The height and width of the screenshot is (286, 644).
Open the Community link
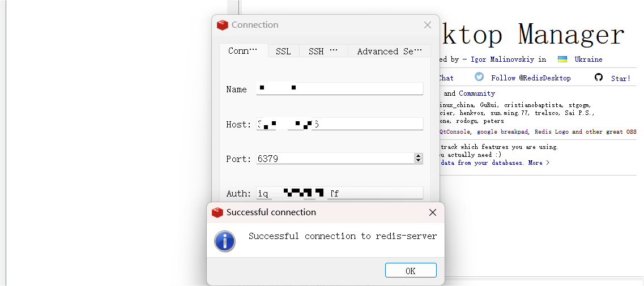[477, 93]
